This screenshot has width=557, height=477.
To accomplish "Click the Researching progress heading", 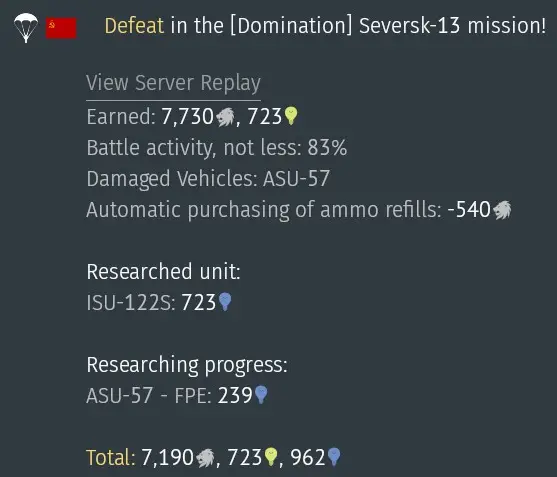I will (x=187, y=365).
